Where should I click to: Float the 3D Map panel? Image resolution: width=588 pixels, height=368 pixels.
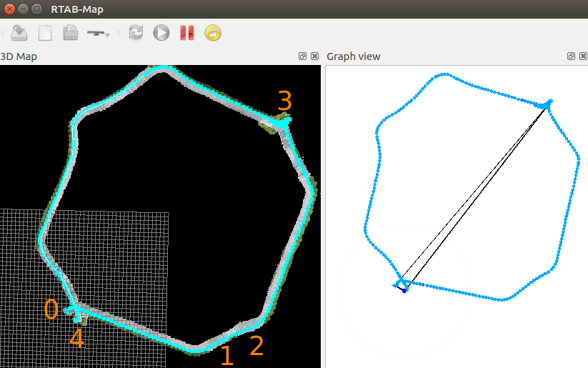[x=303, y=56]
